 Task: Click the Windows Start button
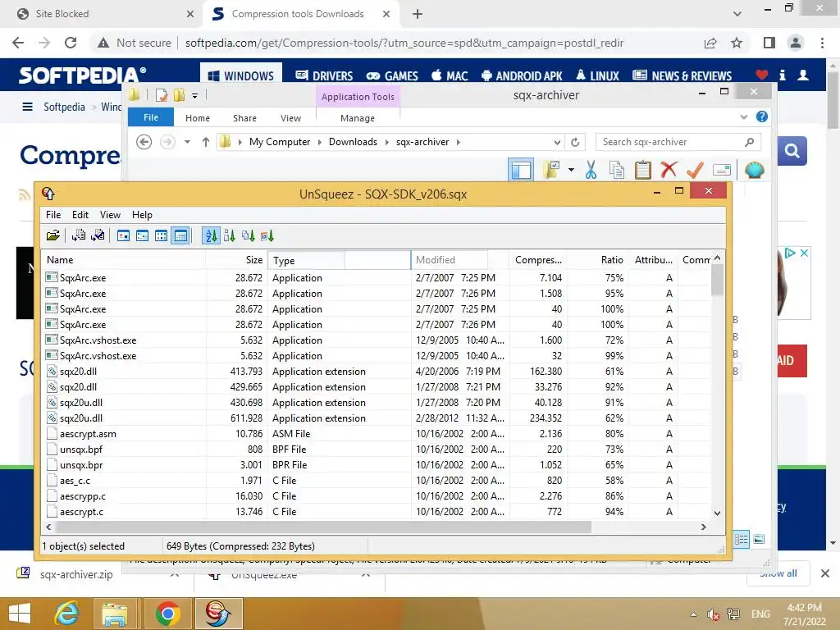point(20,614)
